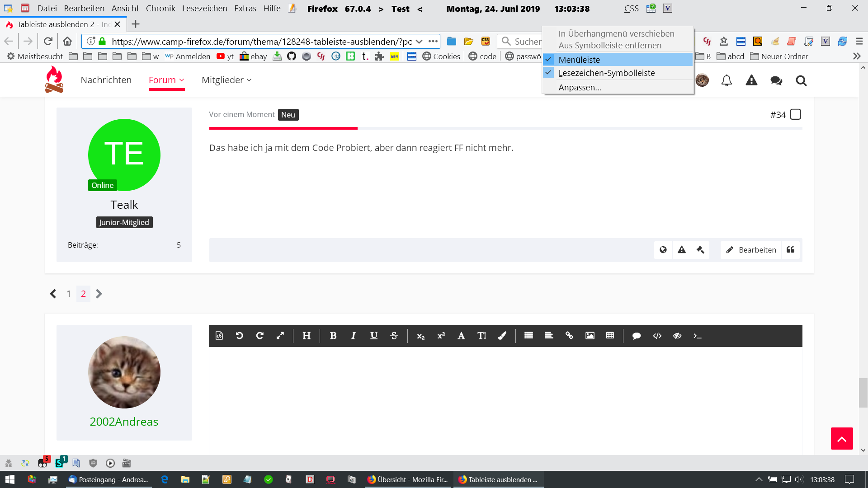Select Anpassen... in context menu

tap(580, 87)
